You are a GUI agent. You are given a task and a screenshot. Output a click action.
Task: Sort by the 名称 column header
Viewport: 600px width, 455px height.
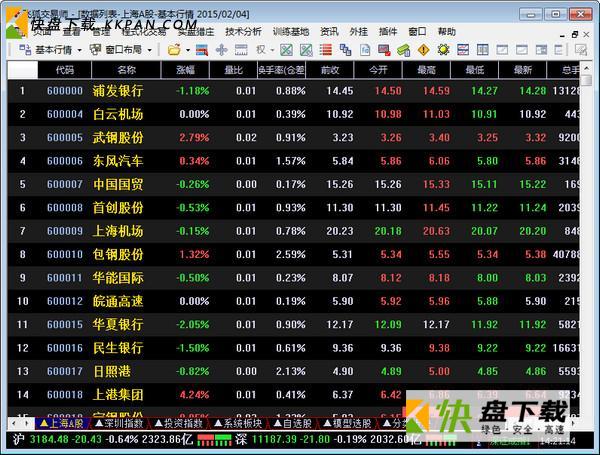pyautogui.click(x=126, y=70)
